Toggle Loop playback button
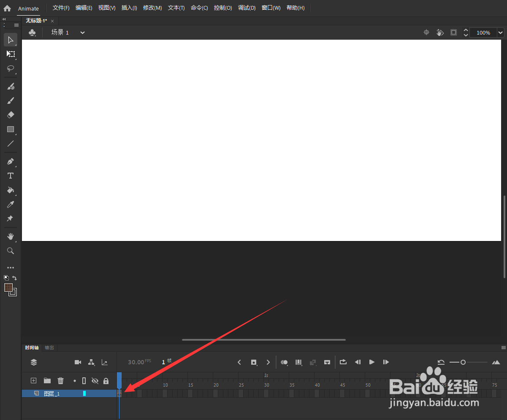The width and height of the screenshot is (507, 420). (343, 362)
